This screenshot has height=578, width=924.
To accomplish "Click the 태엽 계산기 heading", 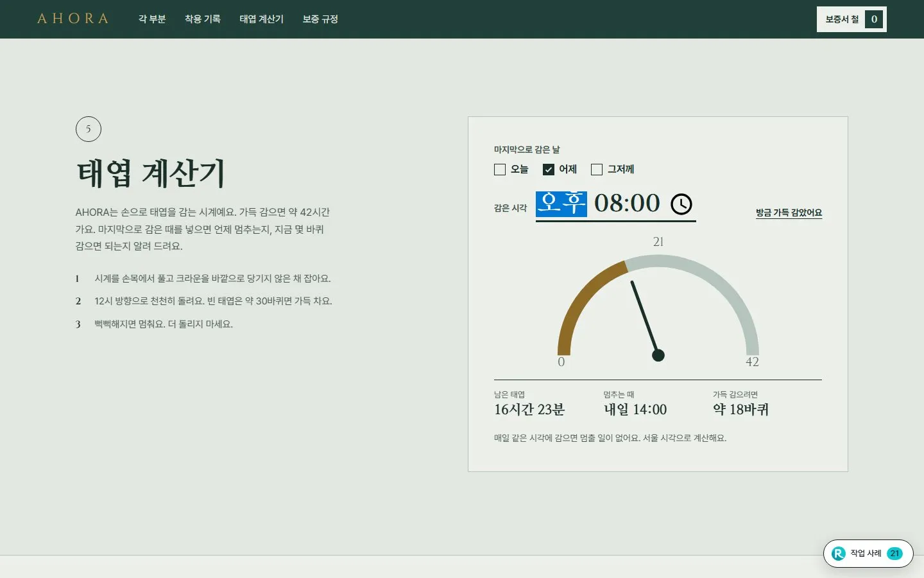I will coord(151,173).
